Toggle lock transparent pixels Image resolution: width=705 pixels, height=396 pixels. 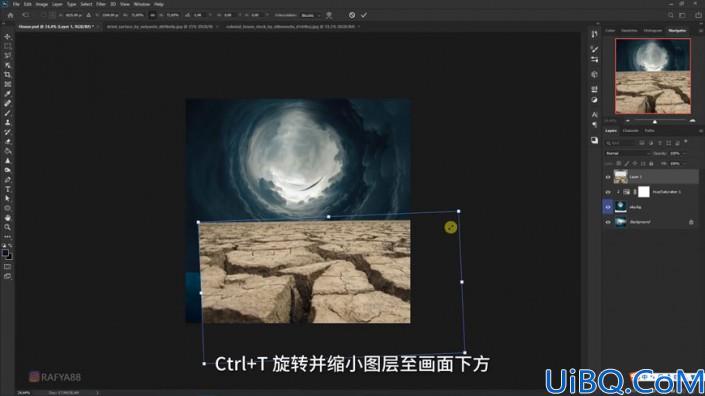point(619,164)
